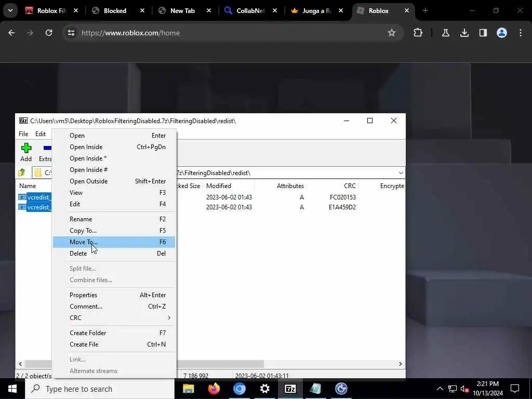Click the browser address bar URL
Viewport: 532px width, 399px height.
(130, 33)
